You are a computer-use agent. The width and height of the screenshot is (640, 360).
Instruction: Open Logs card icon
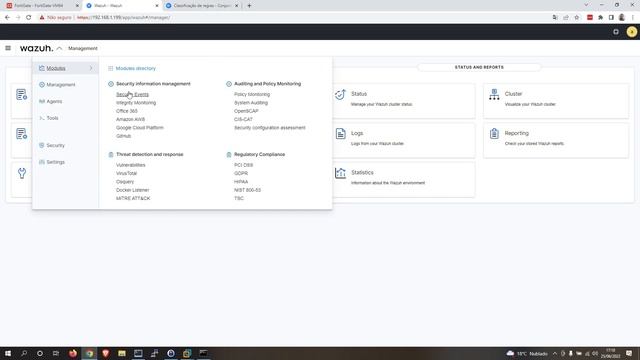click(x=340, y=133)
